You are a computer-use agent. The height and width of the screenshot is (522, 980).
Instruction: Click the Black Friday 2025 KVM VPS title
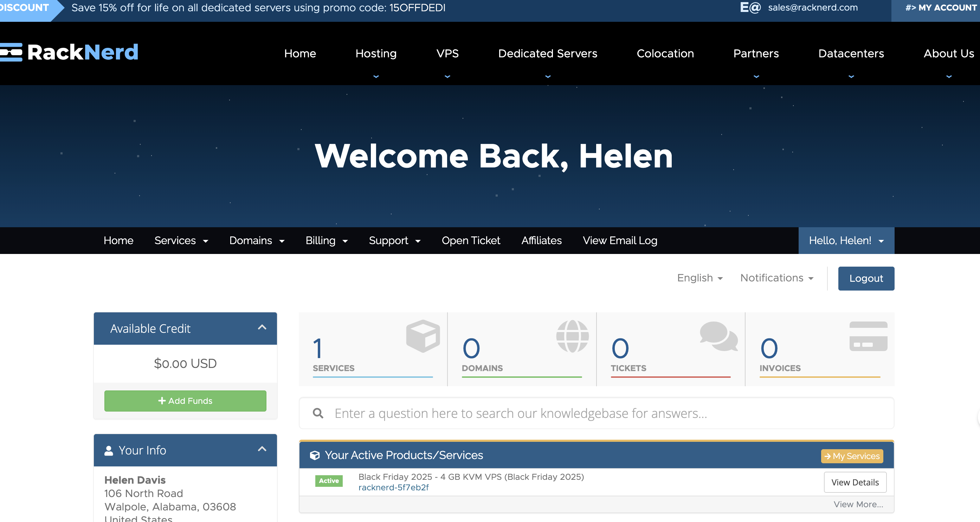point(471,477)
